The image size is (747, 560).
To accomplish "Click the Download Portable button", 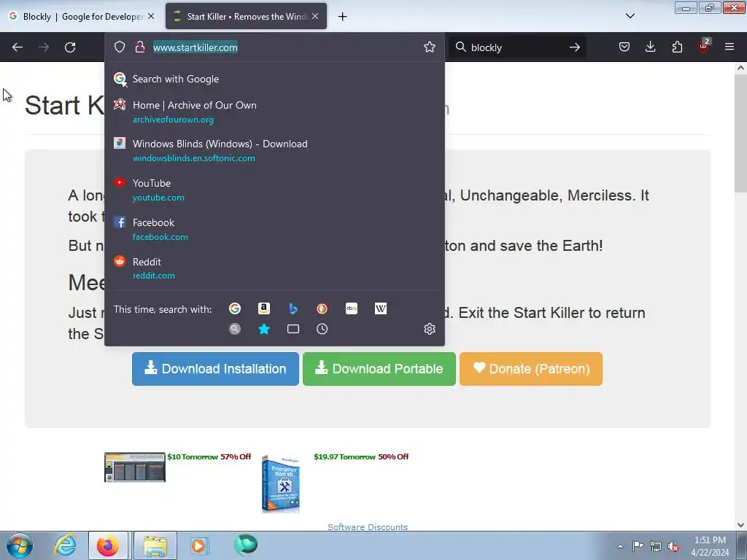I will coord(379,369).
